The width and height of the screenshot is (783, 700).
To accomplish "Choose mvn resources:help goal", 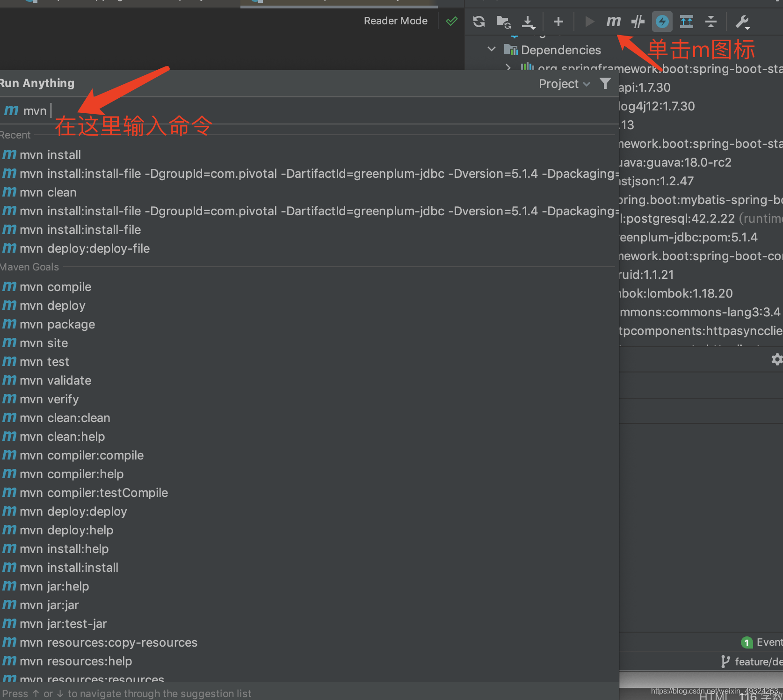I will [309, 661].
